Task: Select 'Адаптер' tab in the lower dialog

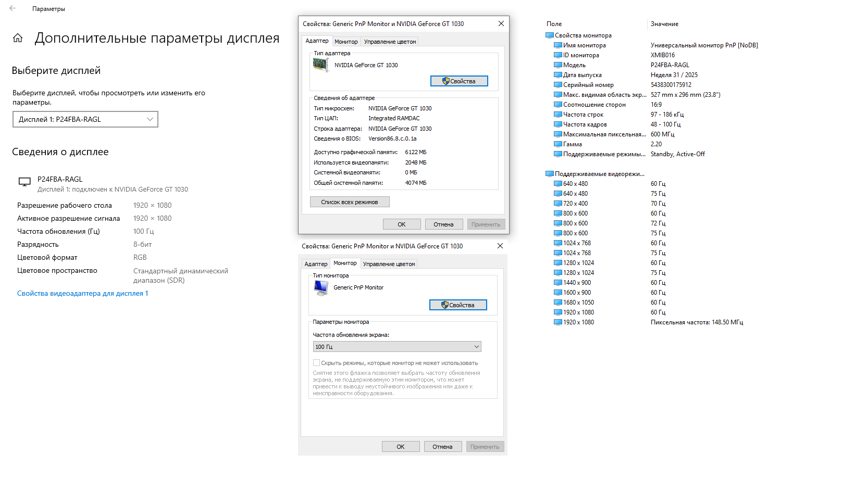Action: tap(316, 264)
